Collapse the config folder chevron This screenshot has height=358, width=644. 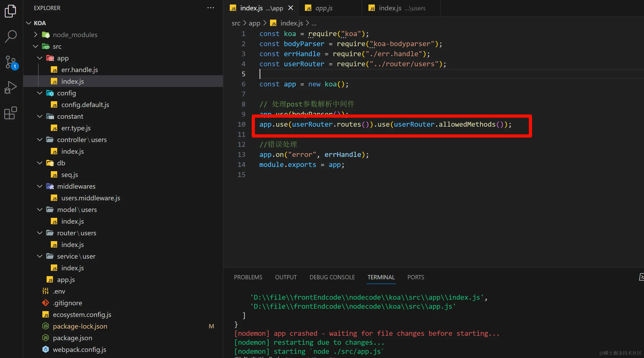(x=40, y=93)
